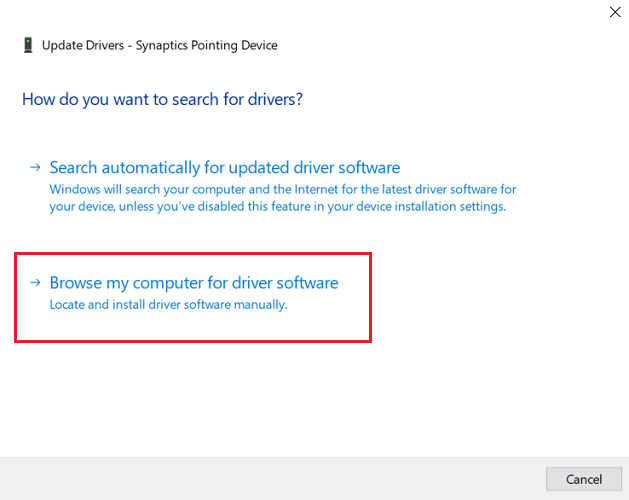Choose Search automatically for updated driver software
This screenshot has height=500, width=629.
click(225, 168)
